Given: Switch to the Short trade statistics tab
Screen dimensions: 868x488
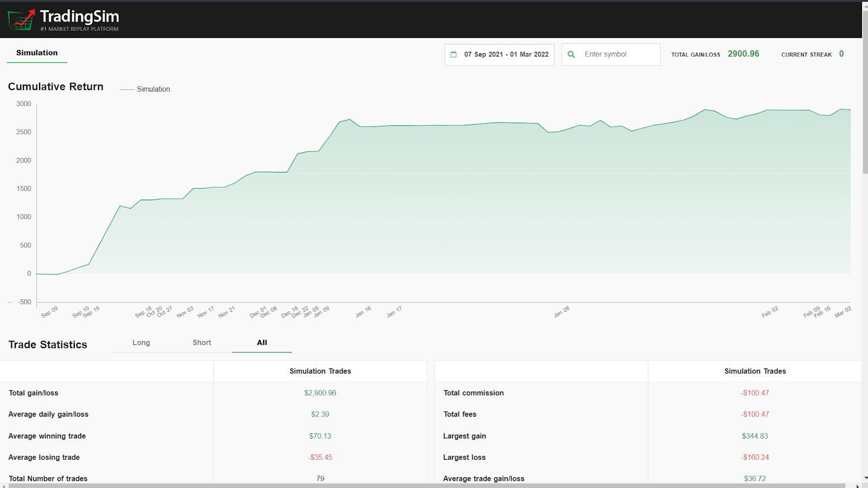Looking at the screenshot, I should pos(201,343).
